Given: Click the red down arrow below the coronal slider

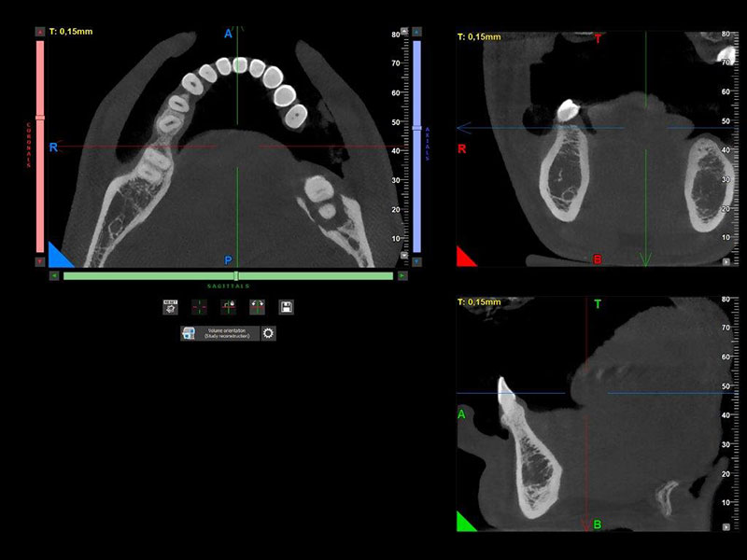Looking at the screenshot, I should point(40,261).
